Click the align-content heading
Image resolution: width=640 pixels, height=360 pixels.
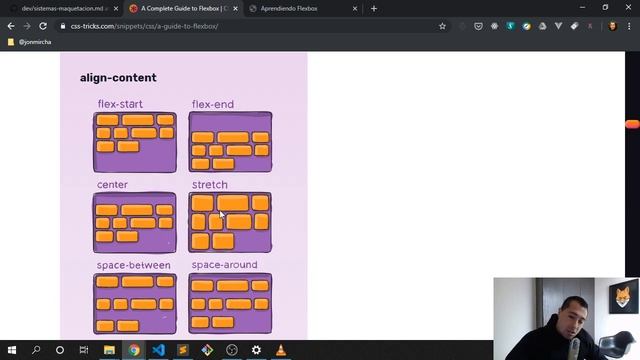118,78
